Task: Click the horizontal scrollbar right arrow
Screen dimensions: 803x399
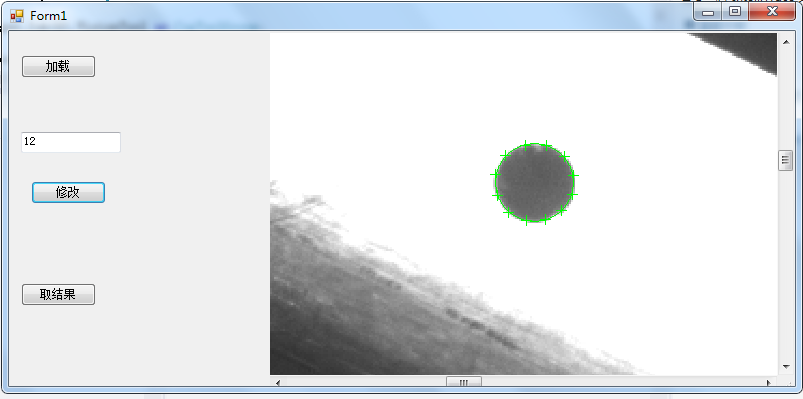Action: [x=768, y=382]
